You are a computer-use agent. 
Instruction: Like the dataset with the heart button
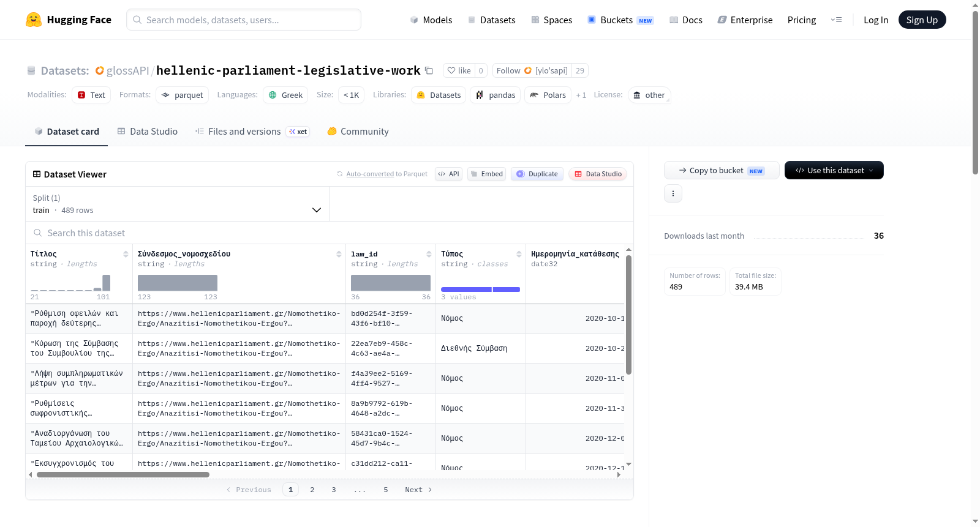pyautogui.click(x=459, y=70)
